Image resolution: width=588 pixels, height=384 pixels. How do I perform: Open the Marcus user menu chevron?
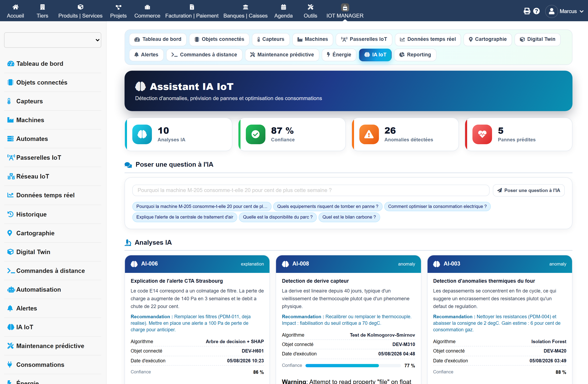(582, 11)
